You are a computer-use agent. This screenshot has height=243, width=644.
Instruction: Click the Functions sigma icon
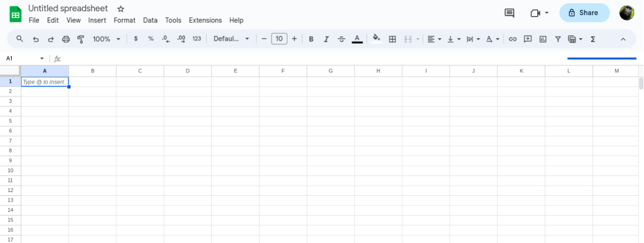tap(593, 39)
